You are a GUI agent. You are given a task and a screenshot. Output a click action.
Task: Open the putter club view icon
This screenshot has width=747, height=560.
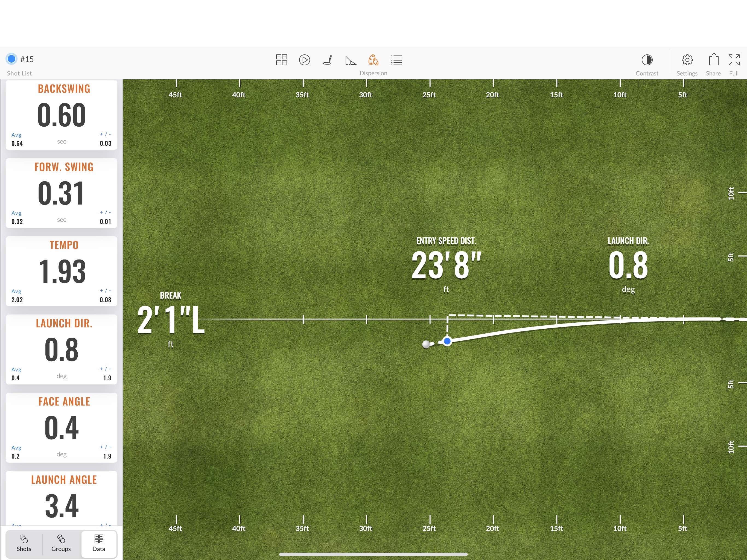328,60
